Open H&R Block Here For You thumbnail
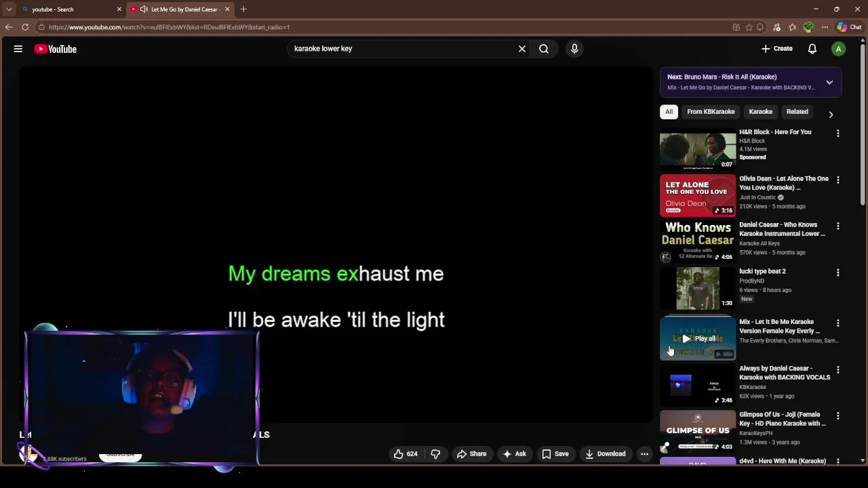This screenshot has height=488, width=868. (698, 149)
